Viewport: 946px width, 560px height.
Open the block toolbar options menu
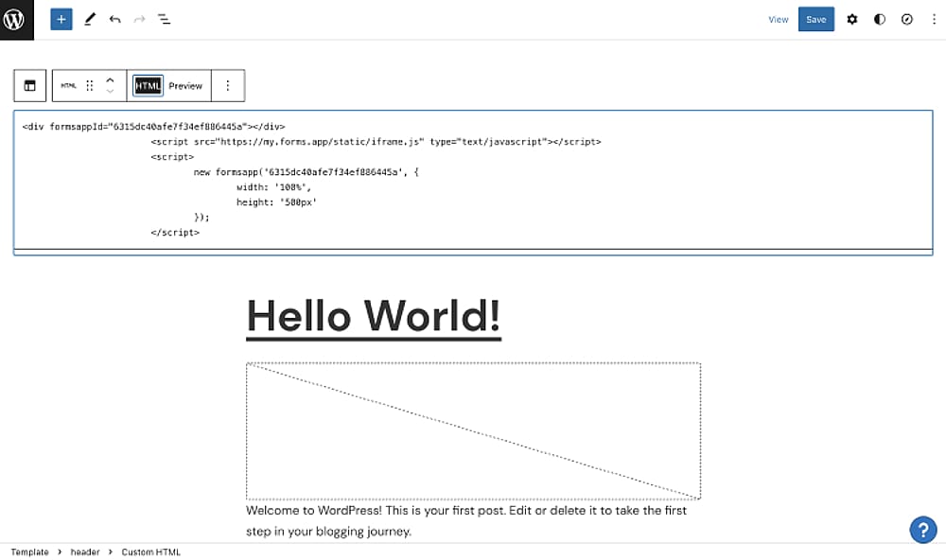[227, 86]
